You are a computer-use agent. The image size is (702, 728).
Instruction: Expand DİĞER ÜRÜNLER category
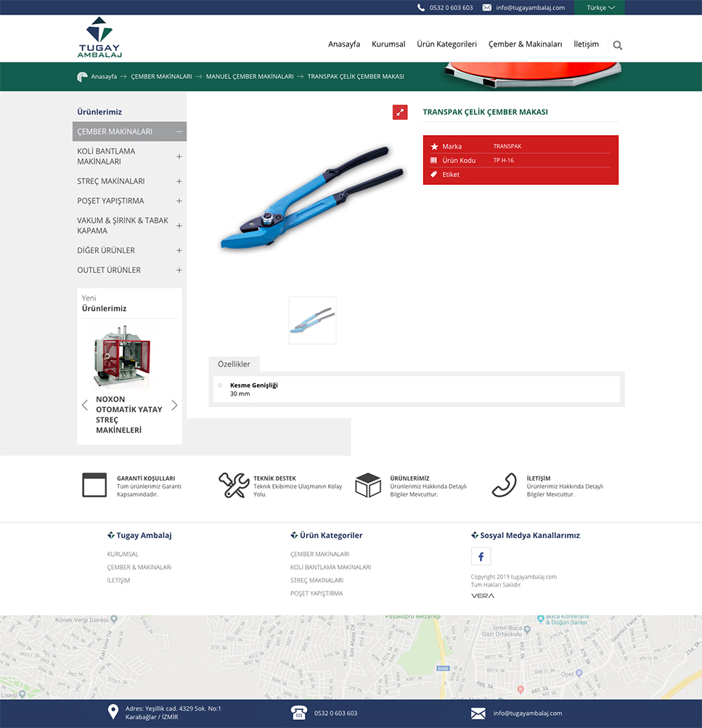pos(179,250)
